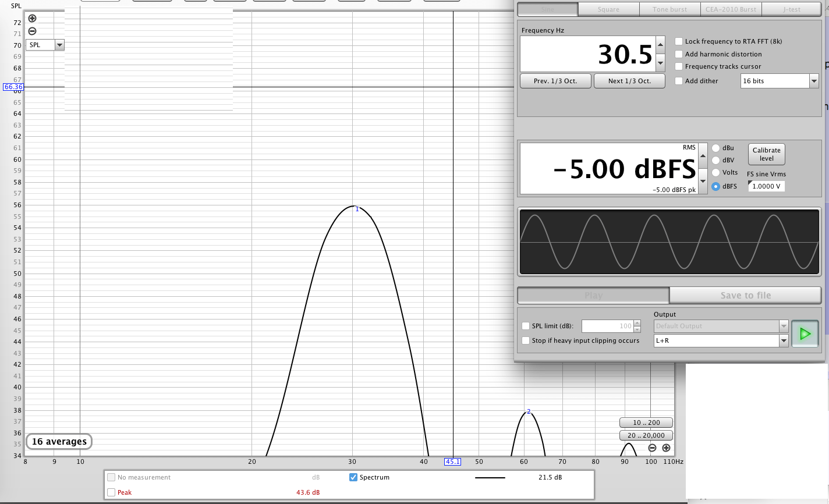Raise RMS level with up stepper arrow
The width and height of the screenshot is (829, 504).
point(703,156)
